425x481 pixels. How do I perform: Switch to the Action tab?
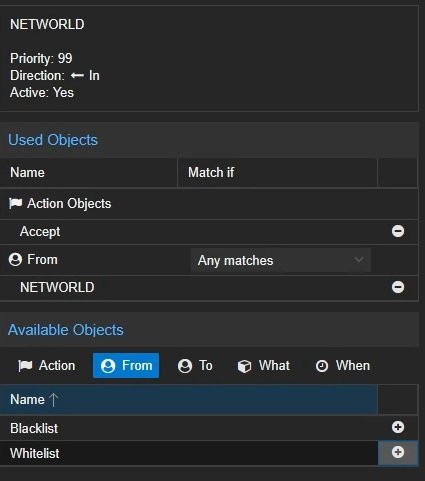pos(47,366)
